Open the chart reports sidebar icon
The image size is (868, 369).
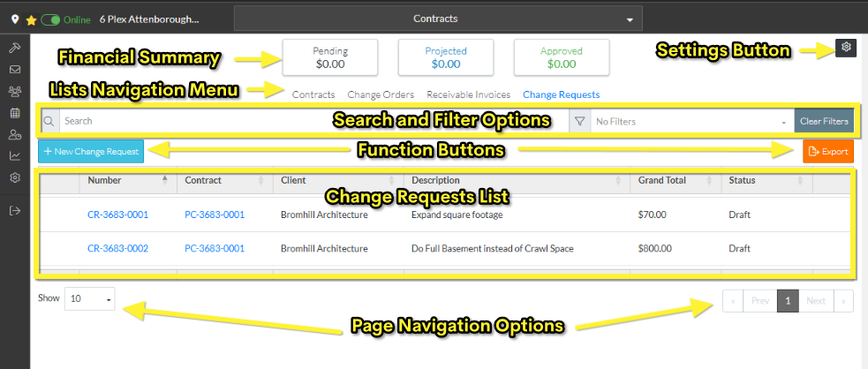(15, 156)
